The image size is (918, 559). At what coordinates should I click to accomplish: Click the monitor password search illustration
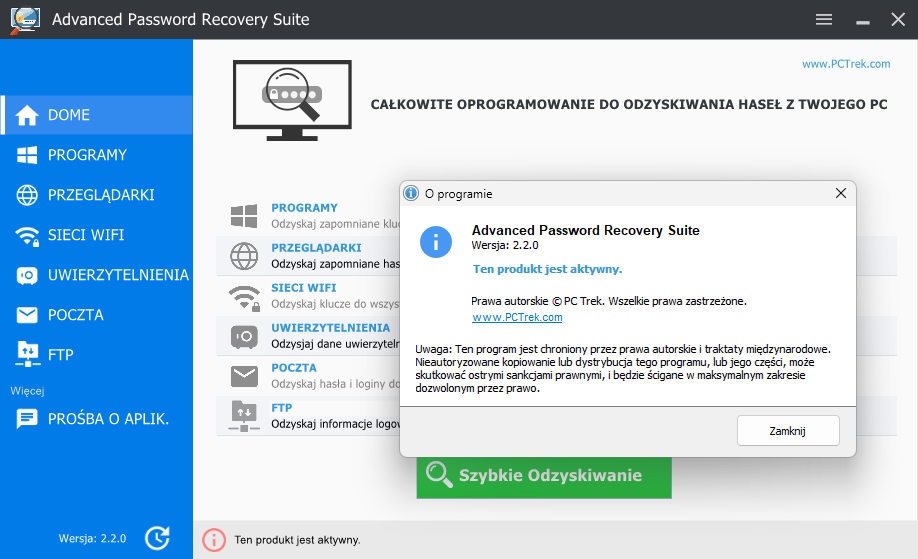tap(292, 100)
